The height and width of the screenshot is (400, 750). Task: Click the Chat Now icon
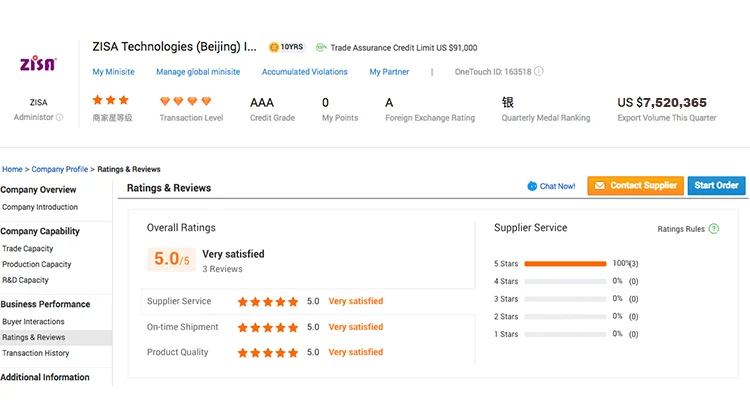pos(532,186)
